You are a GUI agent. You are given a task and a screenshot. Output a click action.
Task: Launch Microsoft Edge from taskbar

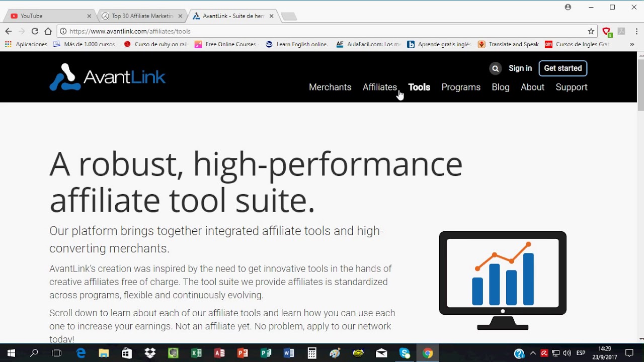80,353
